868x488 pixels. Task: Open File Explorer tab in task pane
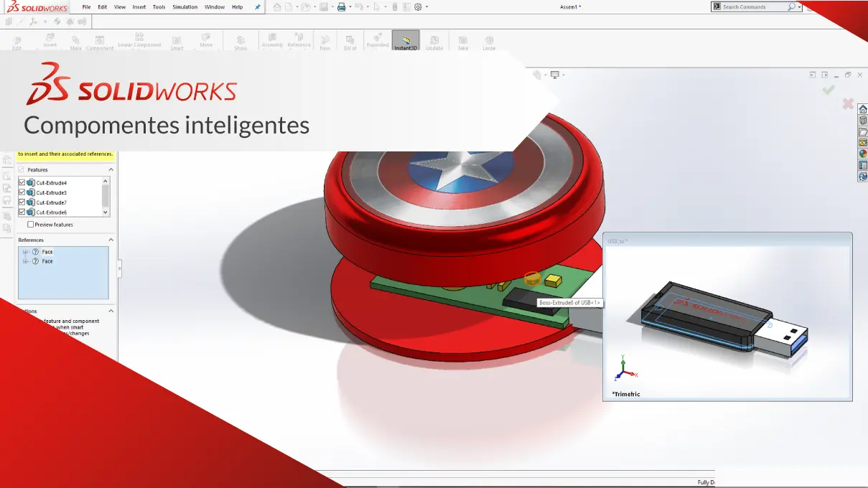pyautogui.click(x=863, y=131)
